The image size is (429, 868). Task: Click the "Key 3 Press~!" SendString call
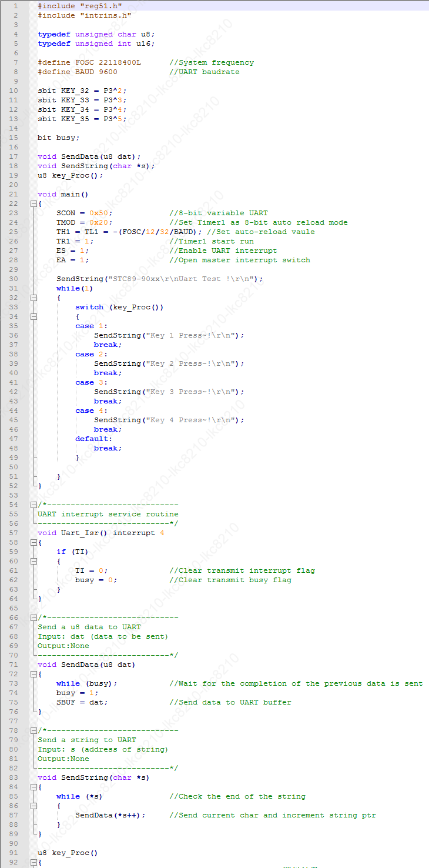169,392
